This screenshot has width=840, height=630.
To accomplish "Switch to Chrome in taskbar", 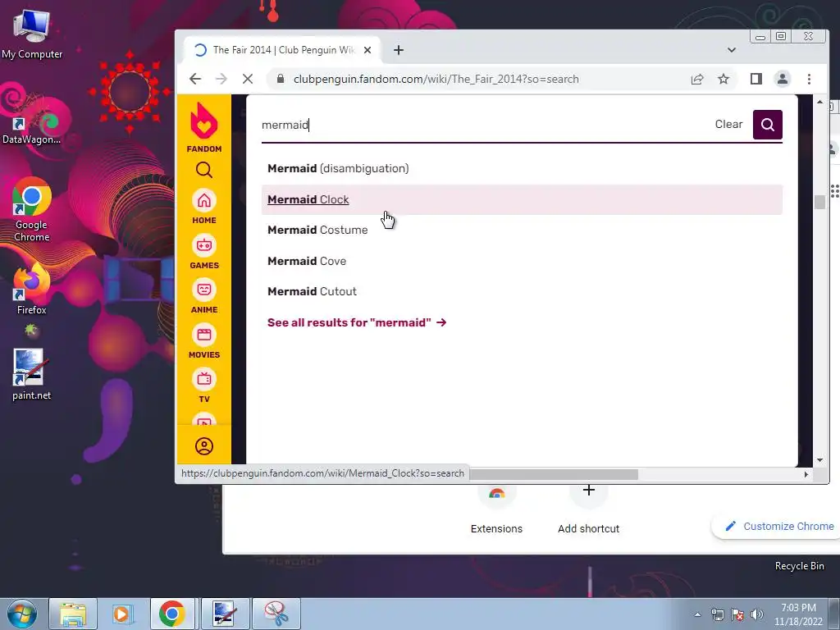I will (172, 614).
